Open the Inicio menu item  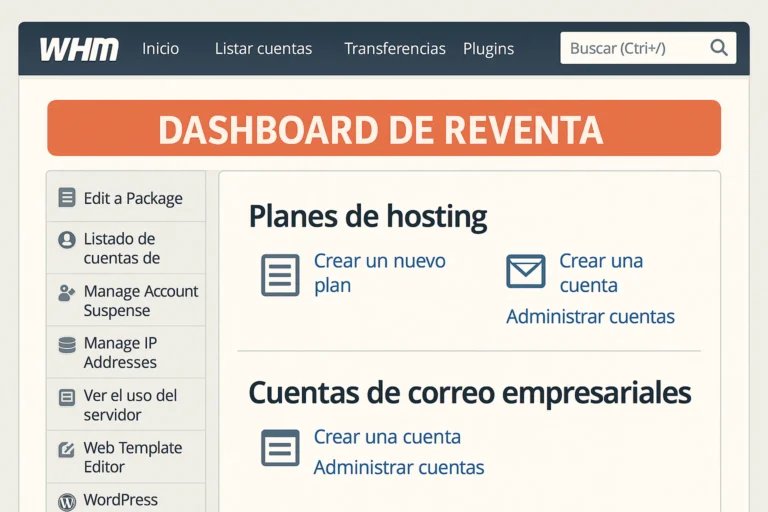click(x=161, y=49)
